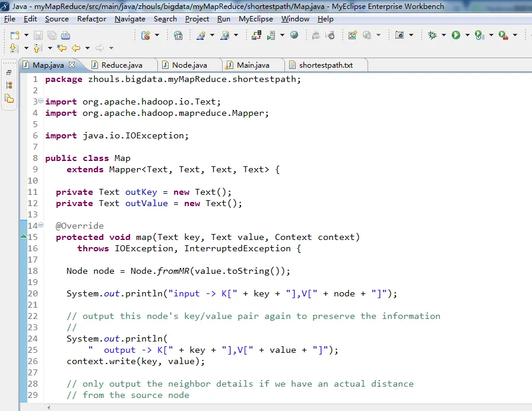
Task: Open the Window menu
Action: [x=295, y=19]
